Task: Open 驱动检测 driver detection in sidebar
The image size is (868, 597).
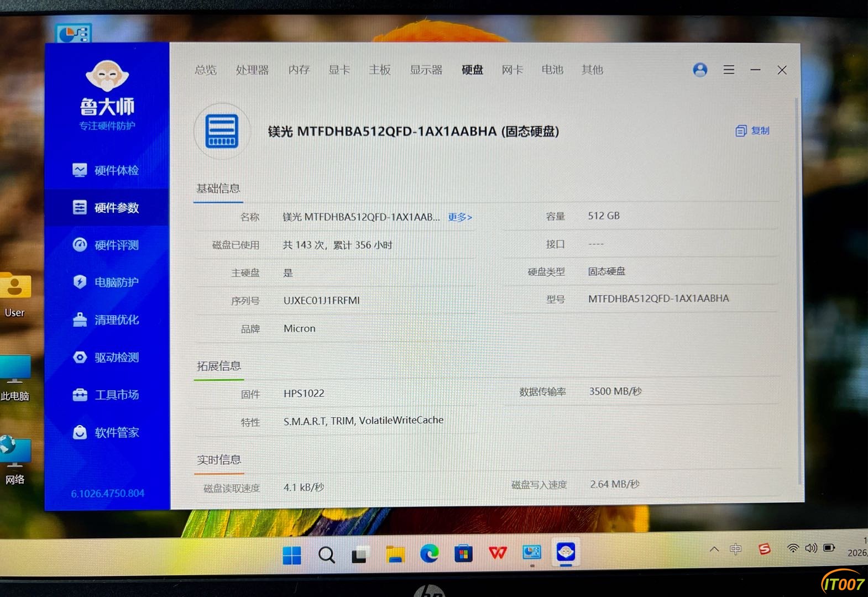Action: [x=106, y=358]
